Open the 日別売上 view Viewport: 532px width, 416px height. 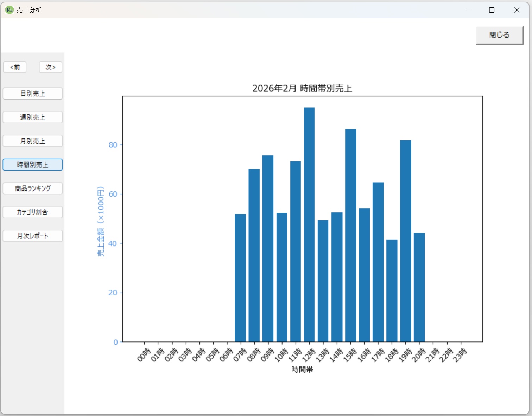pyautogui.click(x=33, y=94)
